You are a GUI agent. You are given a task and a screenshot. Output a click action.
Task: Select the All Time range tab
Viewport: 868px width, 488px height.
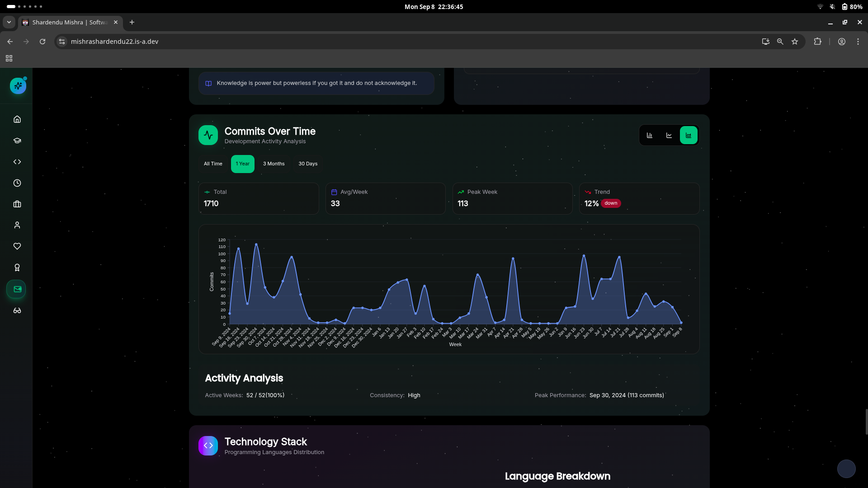pyautogui.click(x=213, y=164)
